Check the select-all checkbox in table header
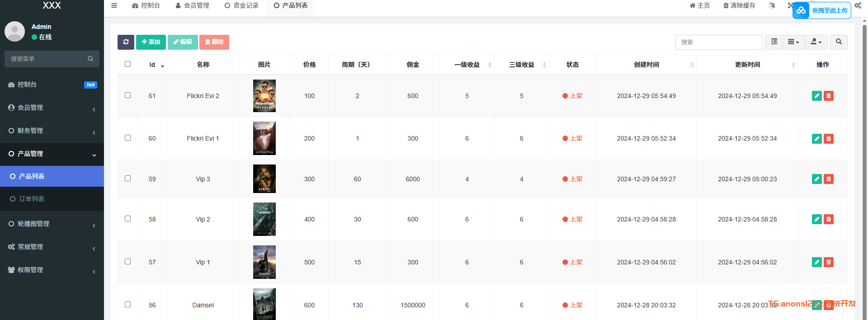868x320 pixels. click(127, 64)
